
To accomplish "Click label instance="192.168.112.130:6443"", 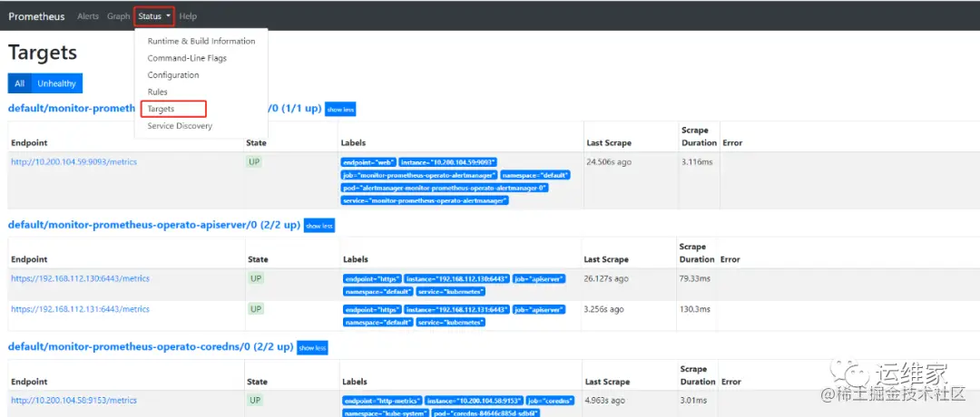I will pyautogui.click(x=457, y=279).
